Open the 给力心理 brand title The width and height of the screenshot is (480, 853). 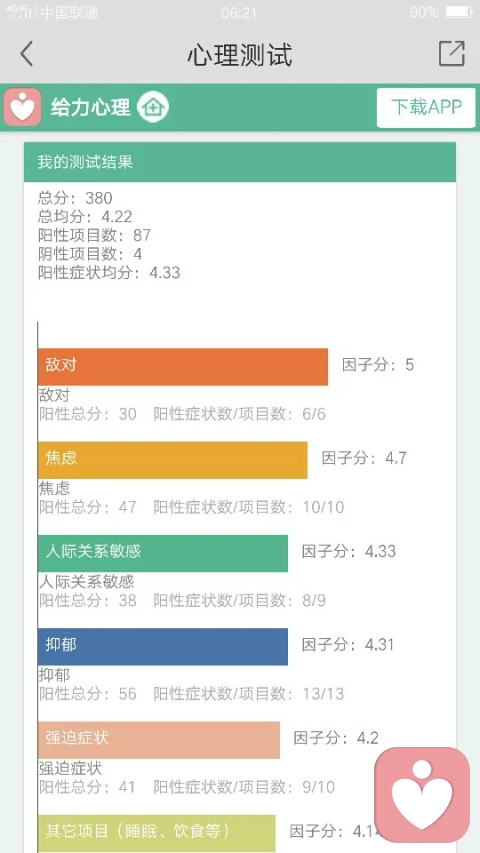click(90, 107)
